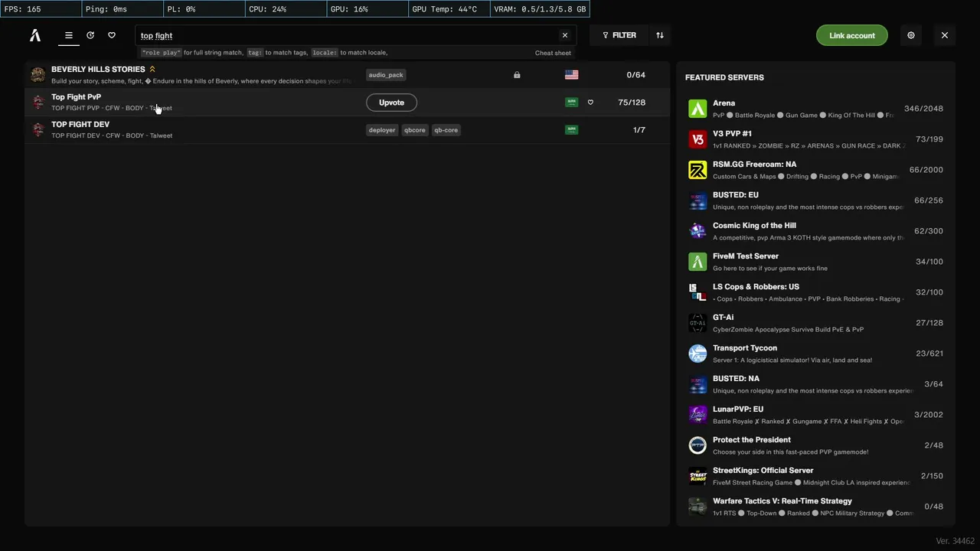Open the V3 PVP #1 featured server title

click(x=732, y=134)
